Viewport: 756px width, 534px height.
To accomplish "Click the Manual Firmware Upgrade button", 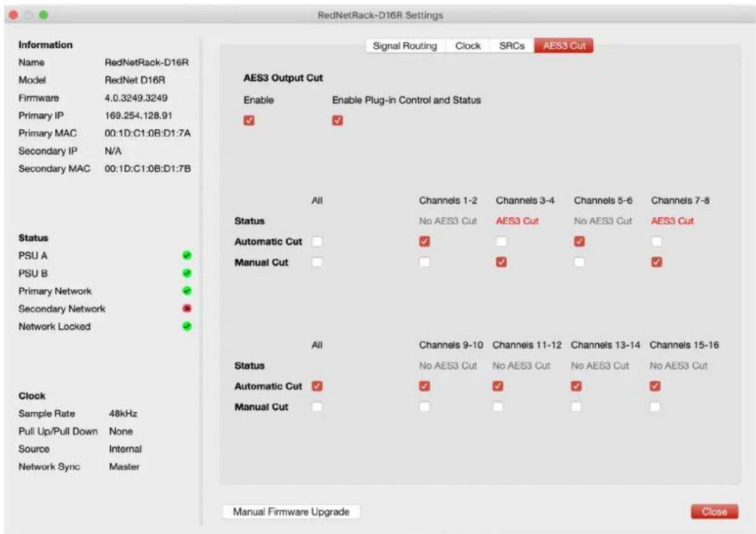I will (x=291, y=512).
